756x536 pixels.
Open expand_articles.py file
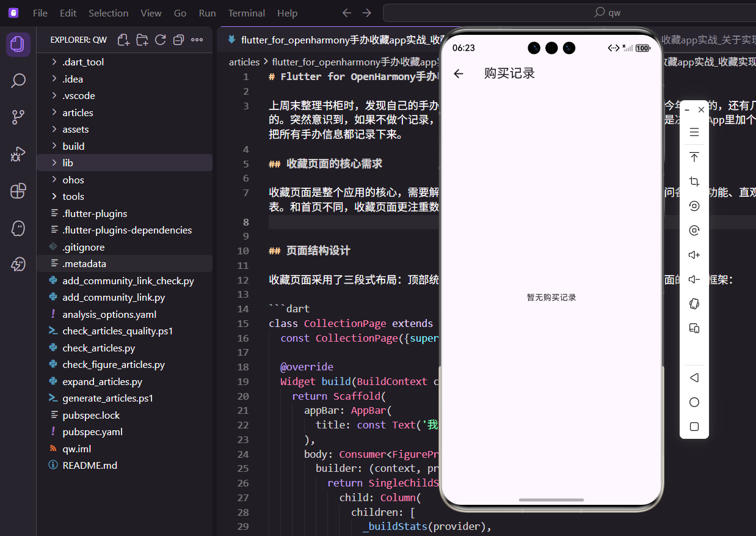125,381
